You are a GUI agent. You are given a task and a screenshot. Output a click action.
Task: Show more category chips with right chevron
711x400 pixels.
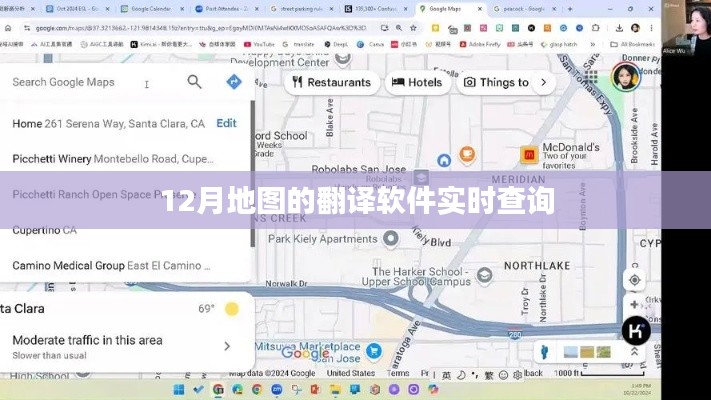pyautogui.click(x=543, y=83)
